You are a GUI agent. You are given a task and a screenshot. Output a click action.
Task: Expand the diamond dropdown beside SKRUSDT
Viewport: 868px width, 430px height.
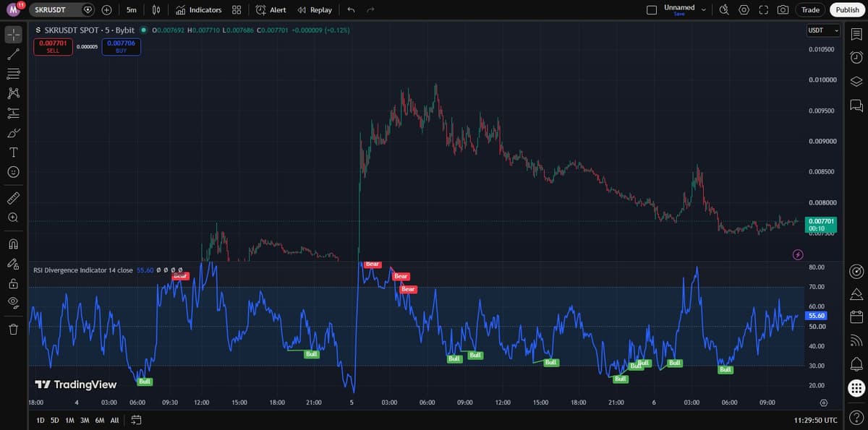tap(88, 10)
